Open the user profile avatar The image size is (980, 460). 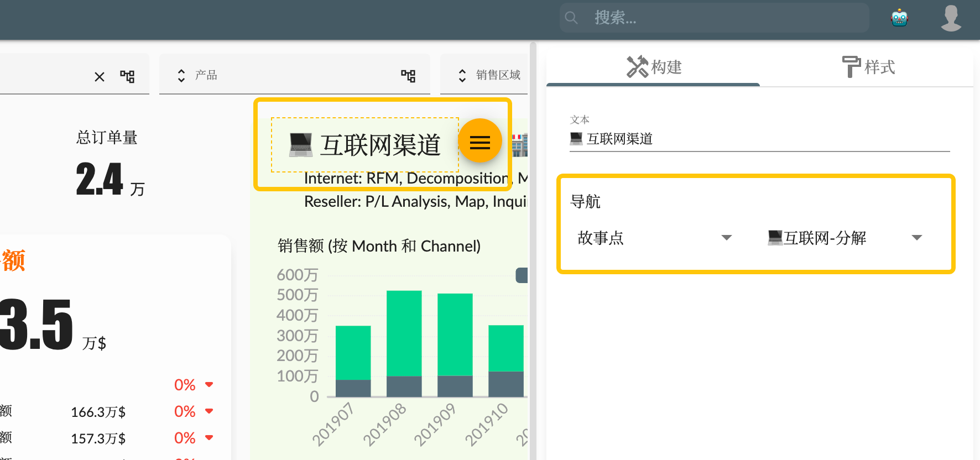click(951, 18)
